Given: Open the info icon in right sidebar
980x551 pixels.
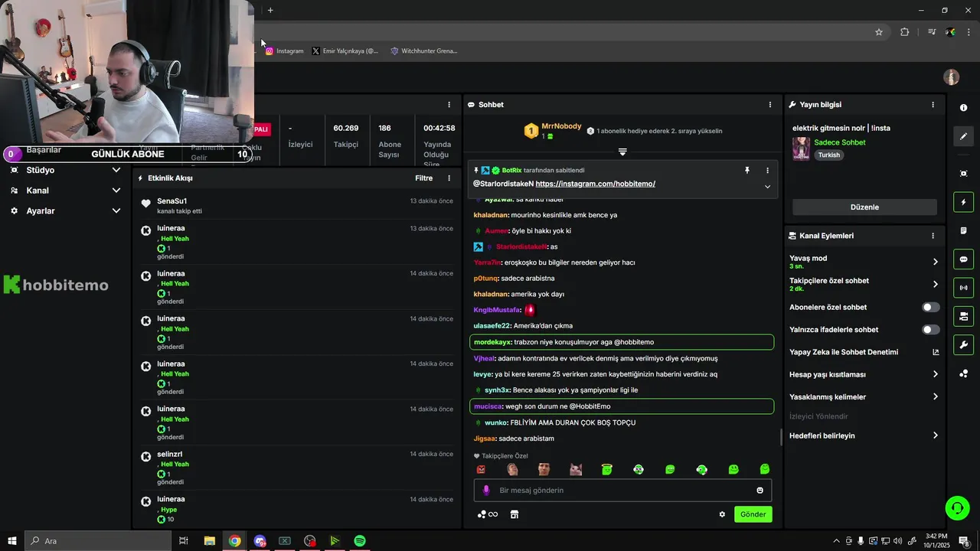Looking at the screenshot, I should click(963, 108).
